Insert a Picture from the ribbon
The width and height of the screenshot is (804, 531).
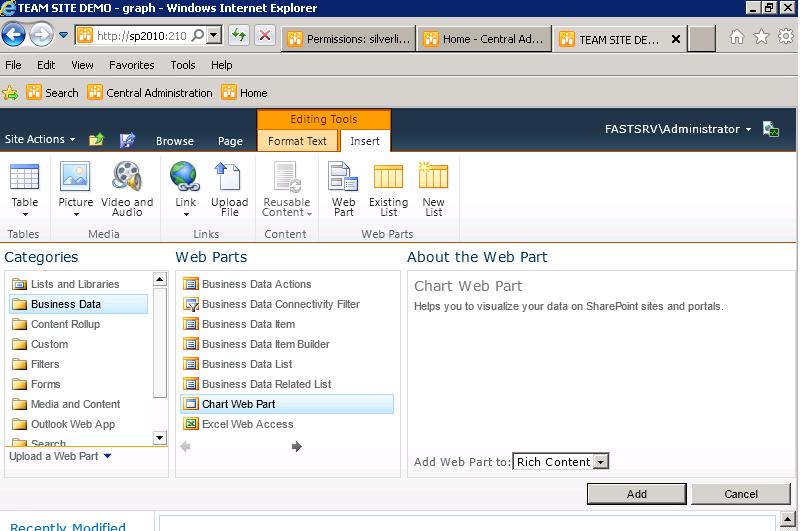(75, 177)
